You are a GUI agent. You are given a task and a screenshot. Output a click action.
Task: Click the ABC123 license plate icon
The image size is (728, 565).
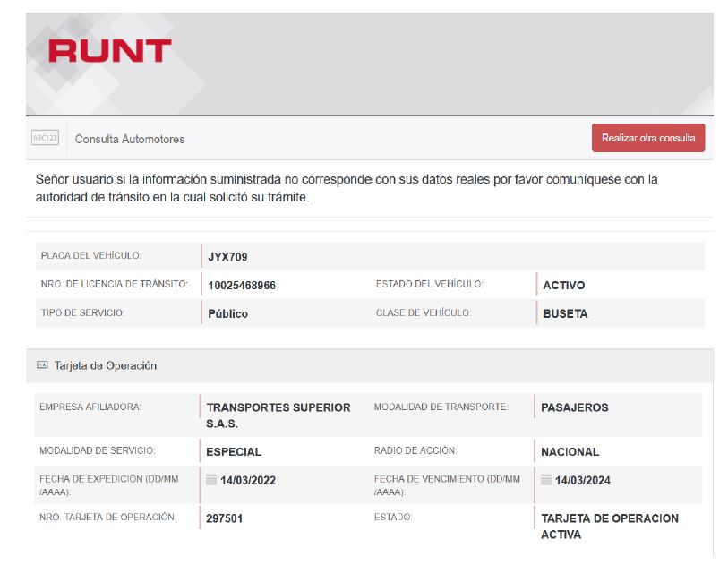click(45, 138)
